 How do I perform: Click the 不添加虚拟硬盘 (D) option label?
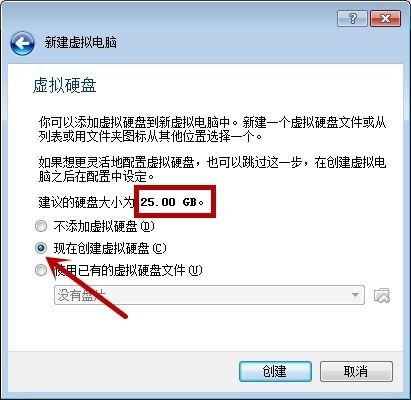click(104, 227)
